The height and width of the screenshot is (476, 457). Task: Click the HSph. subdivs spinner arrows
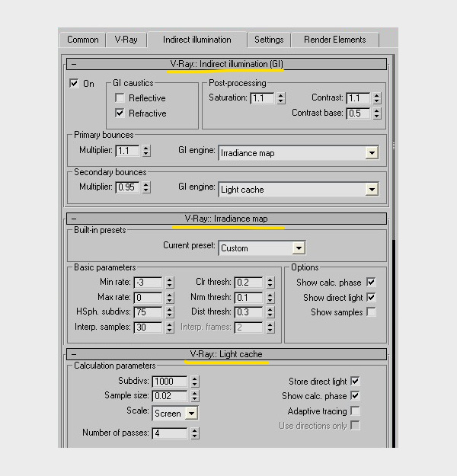click(x=169, y=312)
